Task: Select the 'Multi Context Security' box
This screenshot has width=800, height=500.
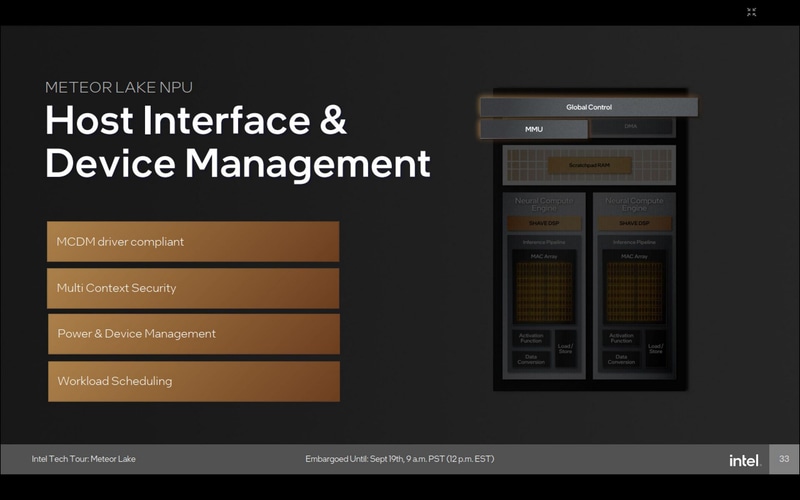Action: click(193, 288)
